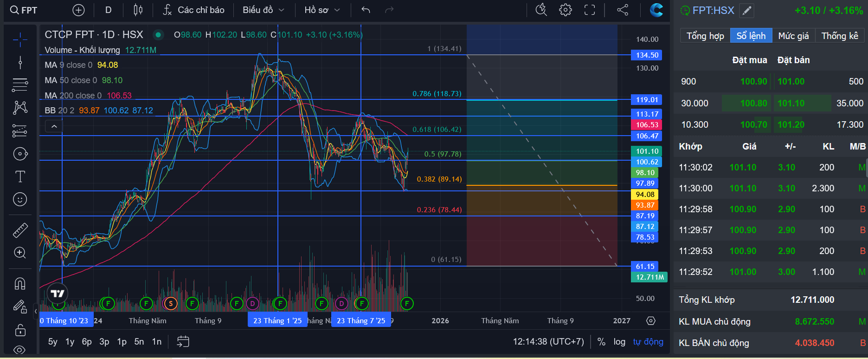Set the range to 5y

click(53, 342)
